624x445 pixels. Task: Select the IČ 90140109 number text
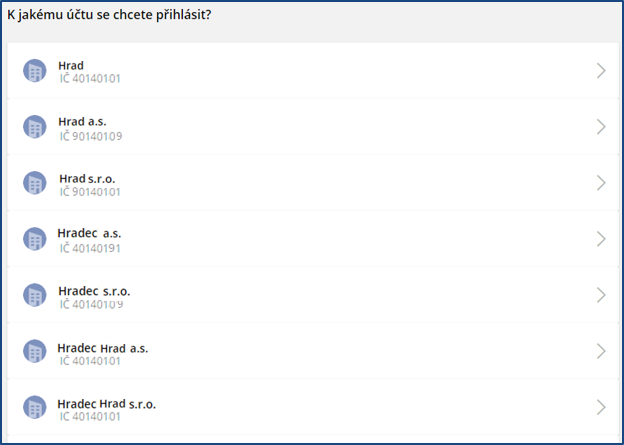coord(91,136)
